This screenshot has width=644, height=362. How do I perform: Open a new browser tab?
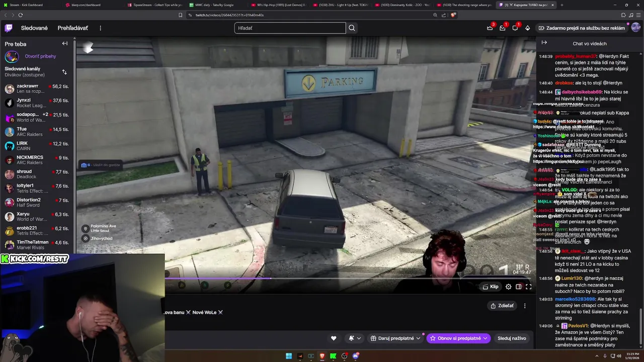click(x=561, y=5)
